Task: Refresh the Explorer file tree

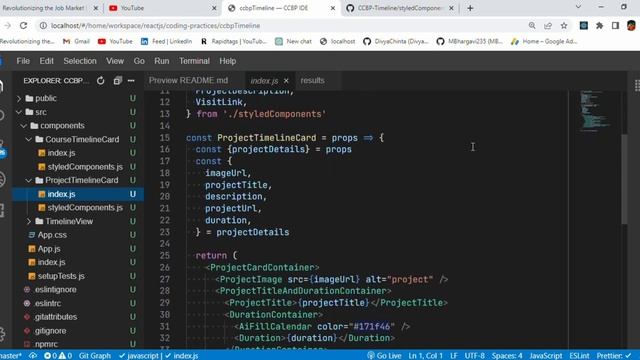Action: [x=100, y=81]
